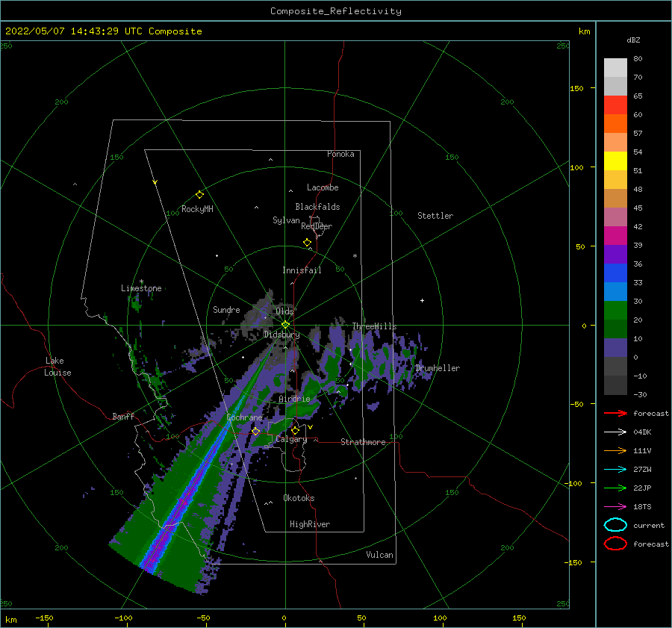Click the Calgary city label

tap(291, 439)
